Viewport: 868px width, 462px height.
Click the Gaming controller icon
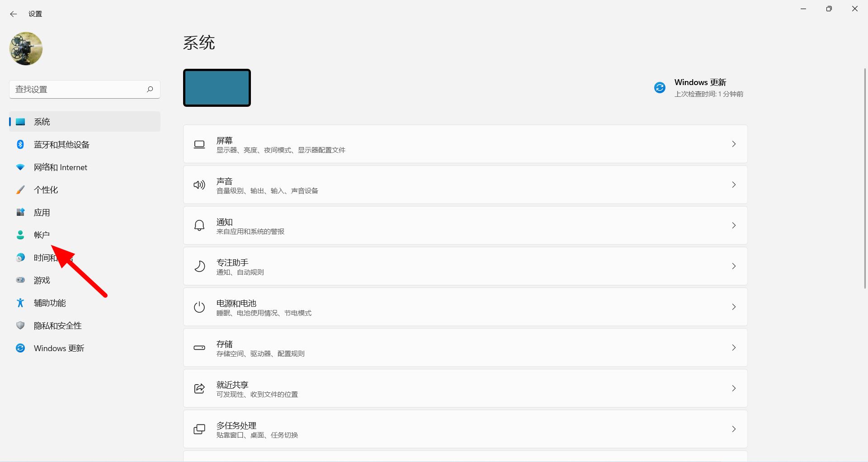[20, 280]
